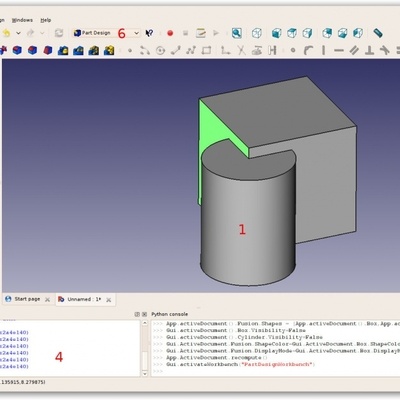The width and height of the screenshot is (400, 400).
Task: Open the Part Design workbench selector
Action: pyautogui.click(x=107, y=33)
